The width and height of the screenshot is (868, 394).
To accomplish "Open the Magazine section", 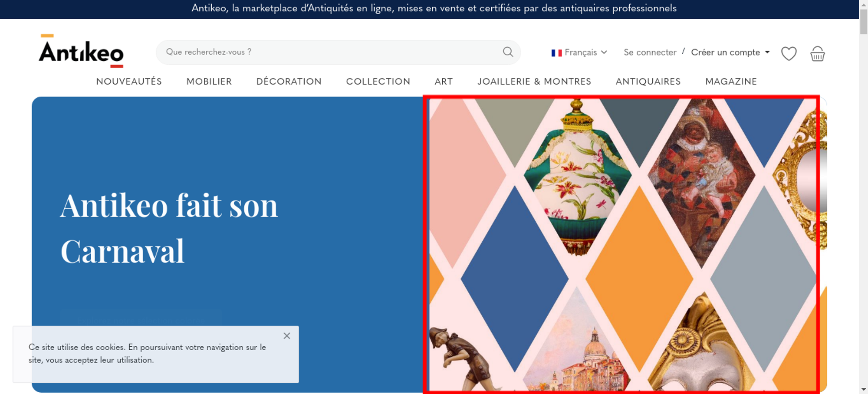I will click(x=731, y=82).
